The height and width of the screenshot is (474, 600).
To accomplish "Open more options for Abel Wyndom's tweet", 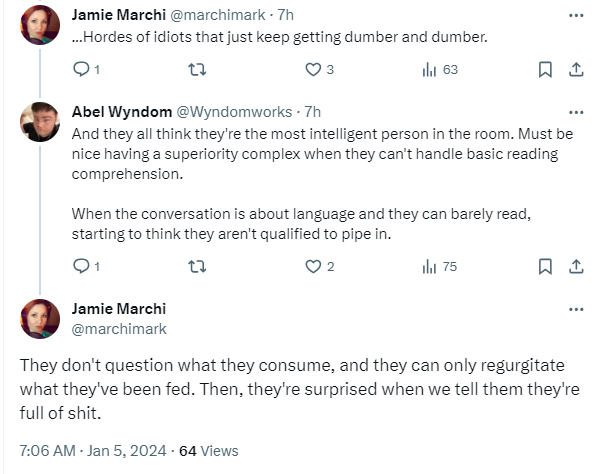I will click(576, 112).
